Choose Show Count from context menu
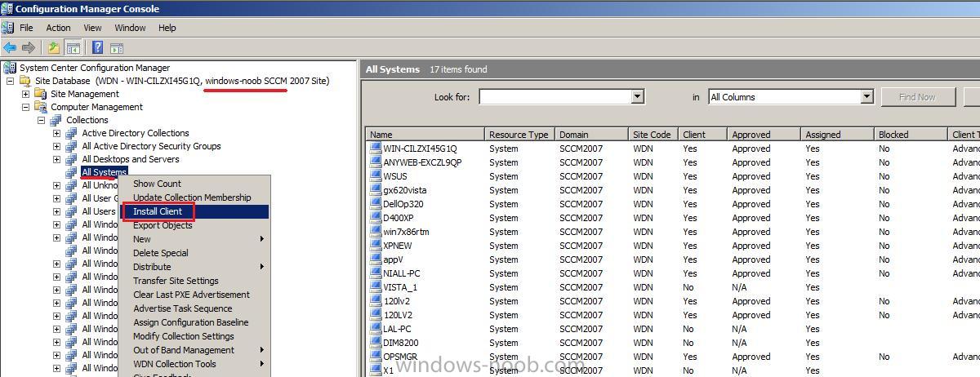This screenshot has width=980, height=377. pos(195,184)
